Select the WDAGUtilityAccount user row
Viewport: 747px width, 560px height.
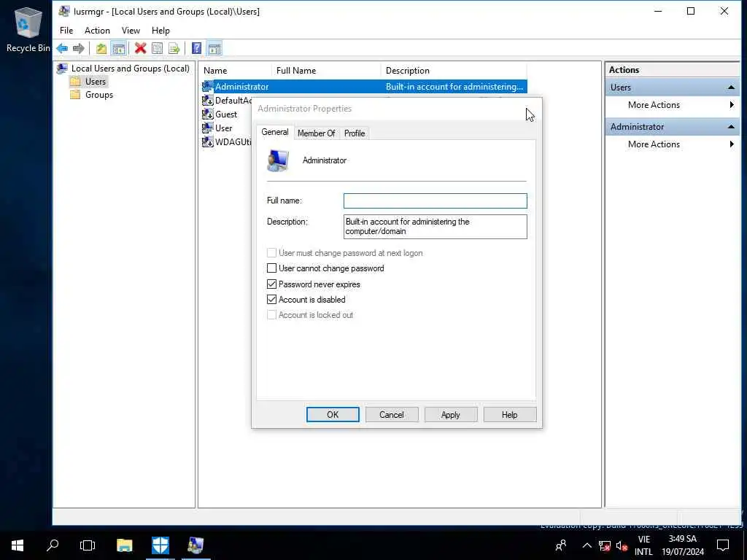(227, 142)
